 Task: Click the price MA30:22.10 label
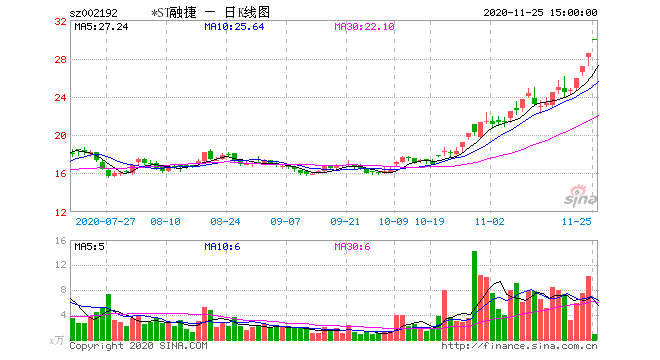(365, 27)
